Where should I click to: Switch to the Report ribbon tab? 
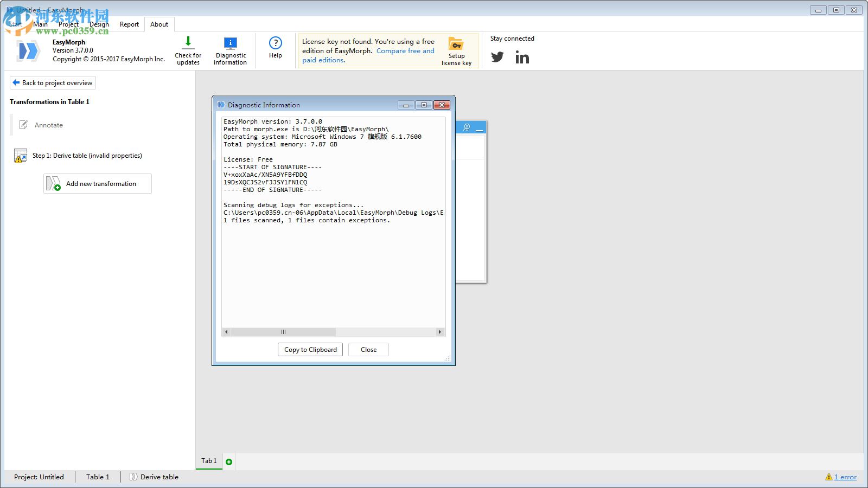[129, 24]
